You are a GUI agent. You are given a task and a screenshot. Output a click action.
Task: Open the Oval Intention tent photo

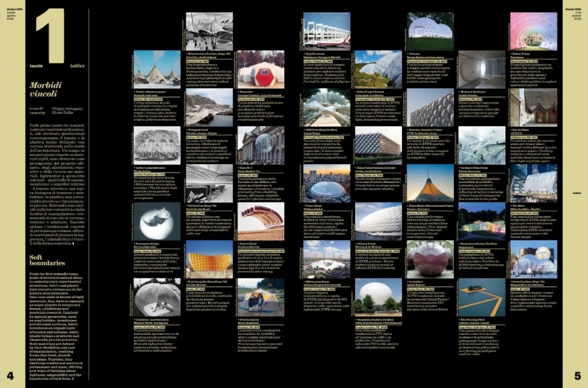260,295
